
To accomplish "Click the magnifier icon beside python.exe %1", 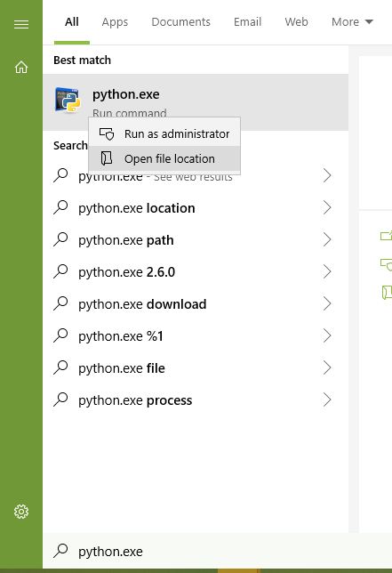I will (x=60, y=335).
